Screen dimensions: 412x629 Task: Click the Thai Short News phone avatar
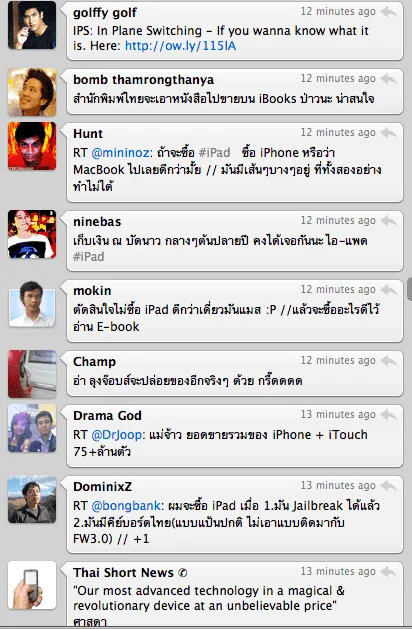click(32, 585)
